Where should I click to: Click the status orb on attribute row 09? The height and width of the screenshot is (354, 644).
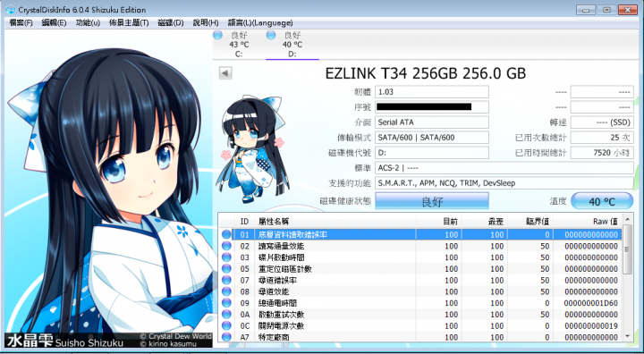(226, 303)
